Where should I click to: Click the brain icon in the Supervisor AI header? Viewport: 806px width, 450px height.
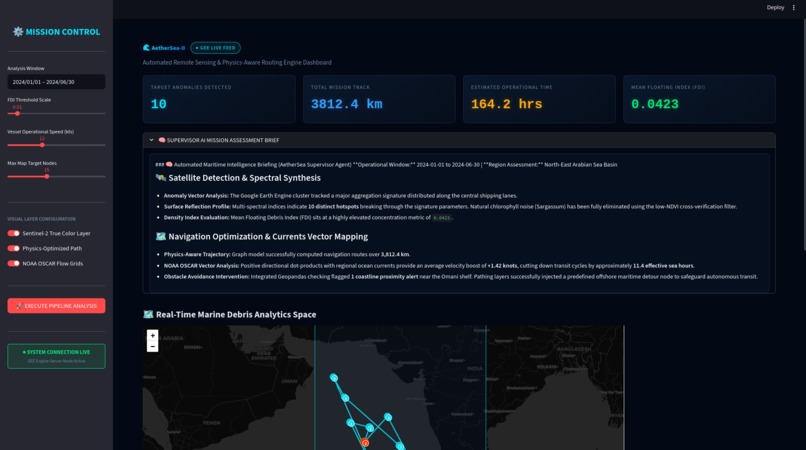(161, 140)
